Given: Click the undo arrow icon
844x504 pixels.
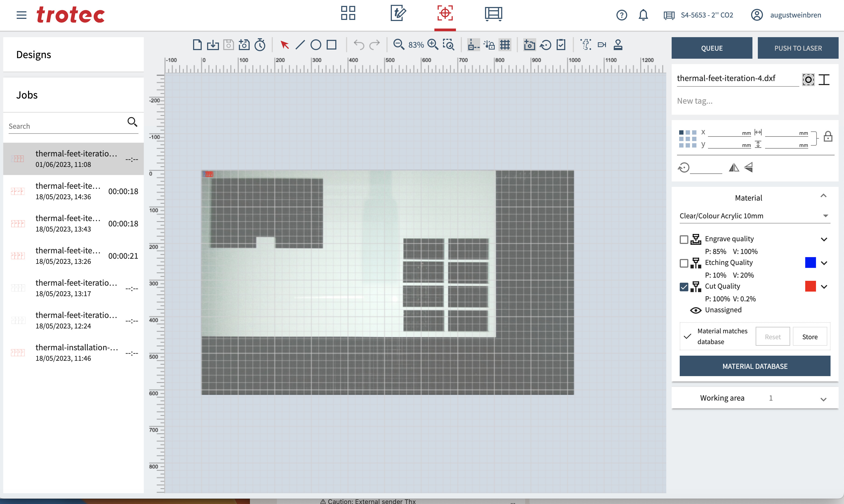Looking at the screenshot, I should point(359,45).
